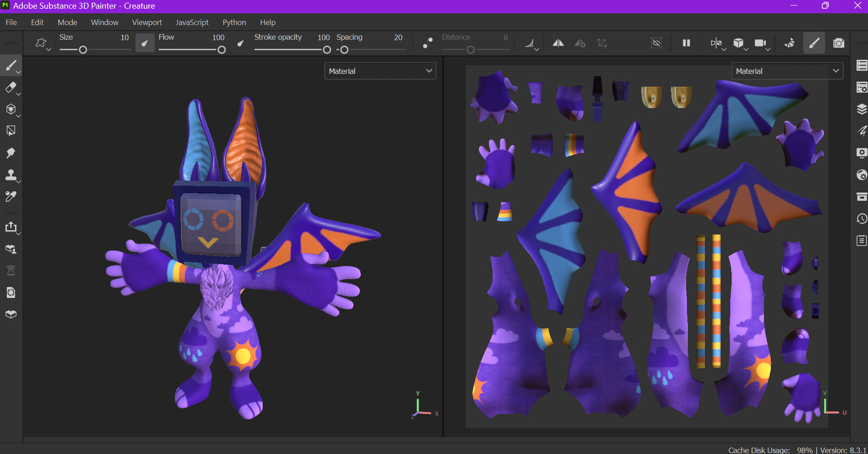The height and width of the screenshot is (454, 868).
Task: Click the hourglass icon in left toolbar
Action: (11, 271)
